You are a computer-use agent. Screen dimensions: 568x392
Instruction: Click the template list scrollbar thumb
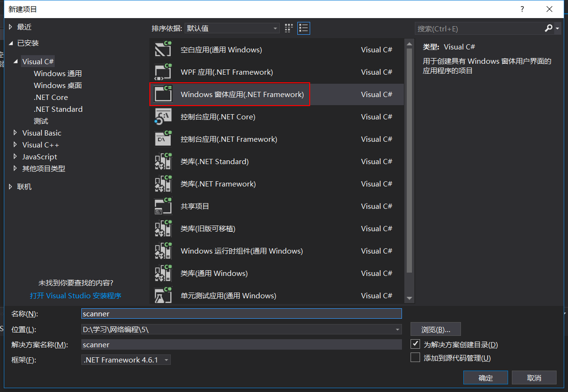tap(409, 160)
